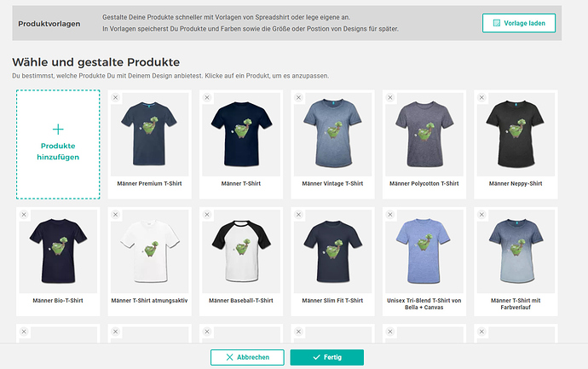This screenshot has width=588, height=369.
Task: Remove the Männer Bio-T-Shirt product
Action: [x=24, y=214]
